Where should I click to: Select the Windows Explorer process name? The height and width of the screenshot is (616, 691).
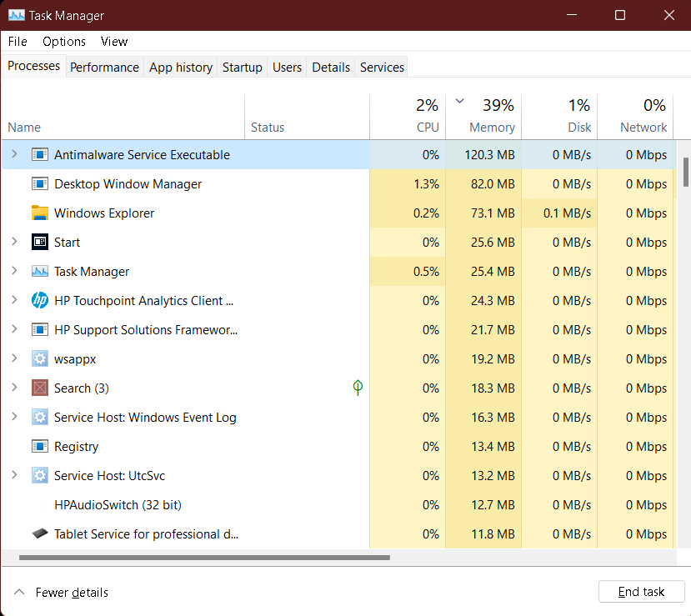[104, 213]
